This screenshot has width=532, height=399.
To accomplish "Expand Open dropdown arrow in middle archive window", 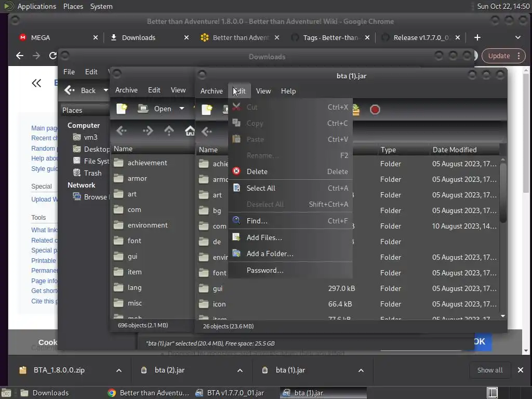I will pos(182,109).
